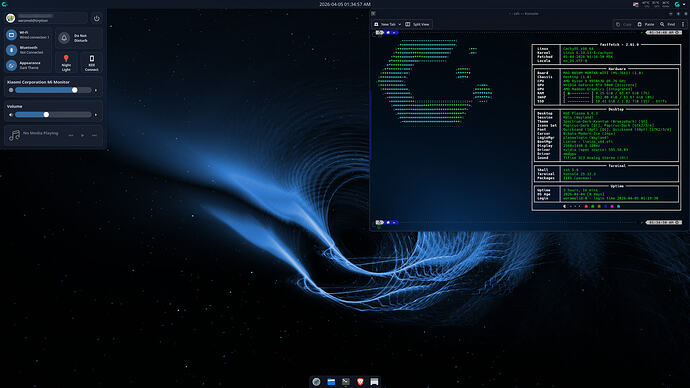This screenshot has width=690, height=388.
Task: Open the Brave browser icon in the dock
Action: click(360, 381)
